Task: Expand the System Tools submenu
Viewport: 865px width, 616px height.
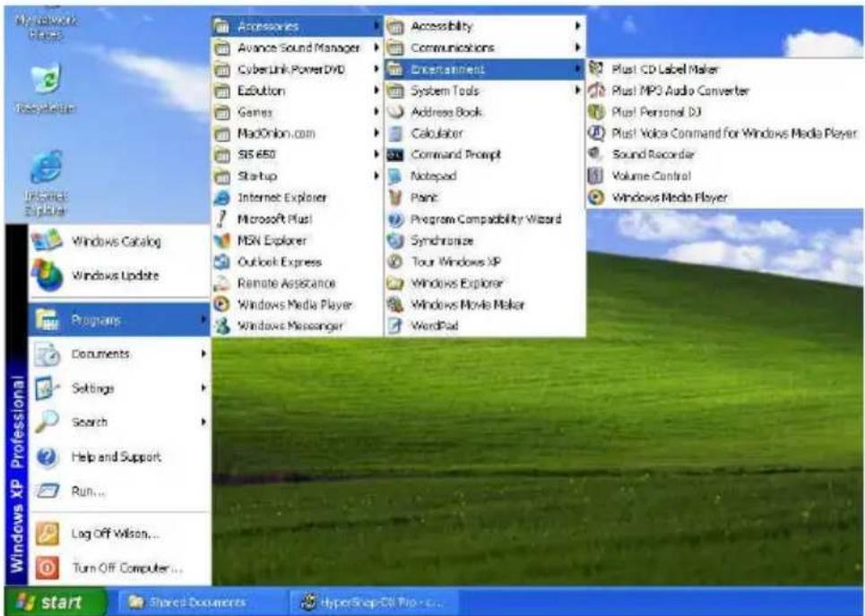Action: point(485,91)
